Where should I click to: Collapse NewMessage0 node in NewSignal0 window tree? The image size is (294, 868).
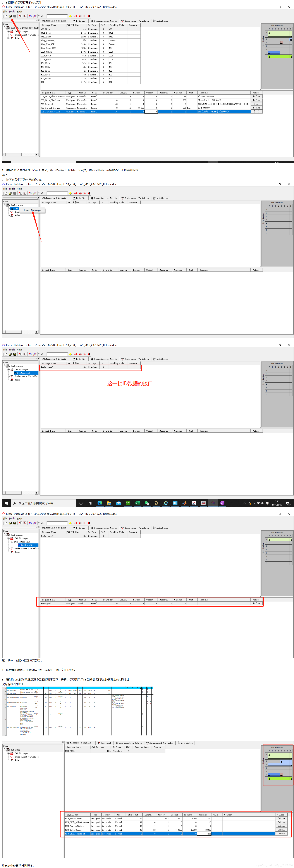pyautogui.click(x=12, y=542)
